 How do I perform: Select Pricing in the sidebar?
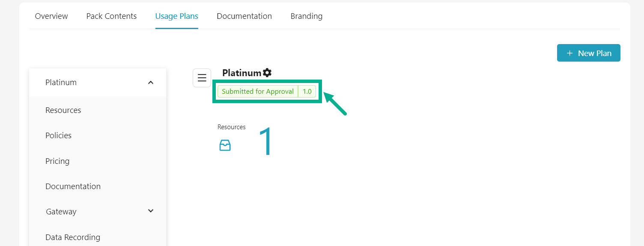[x=57, y=161]
